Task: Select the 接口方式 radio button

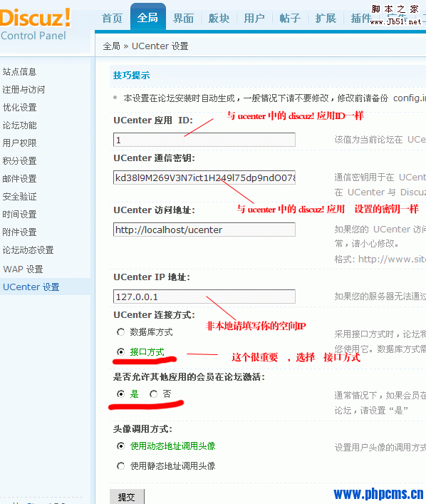Action: point(120,351)
